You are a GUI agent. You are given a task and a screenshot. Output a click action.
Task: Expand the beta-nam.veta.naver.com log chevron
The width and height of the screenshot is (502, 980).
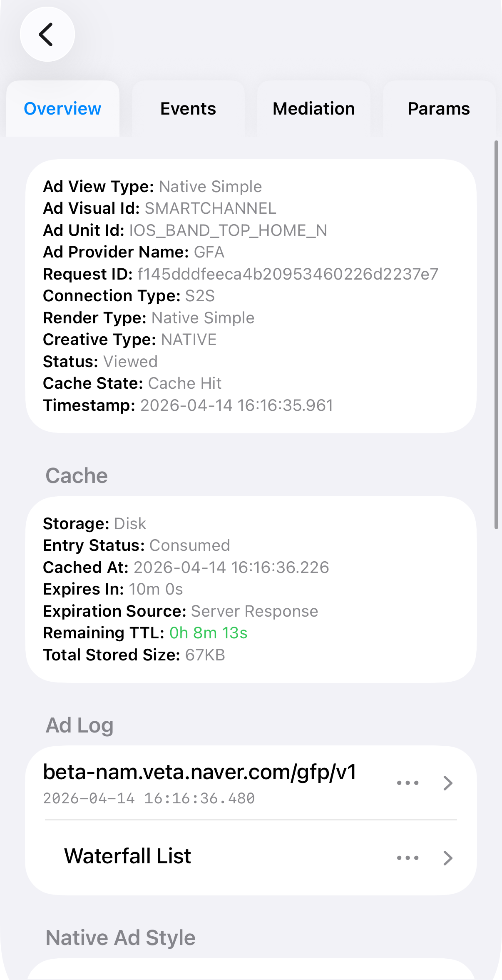448,783
